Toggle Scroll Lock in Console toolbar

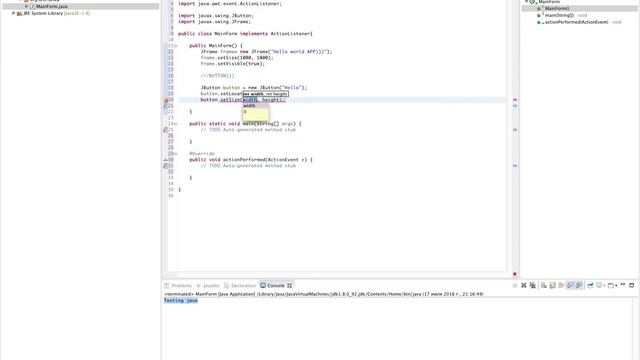pyautogui.click(x=553, y=285)
